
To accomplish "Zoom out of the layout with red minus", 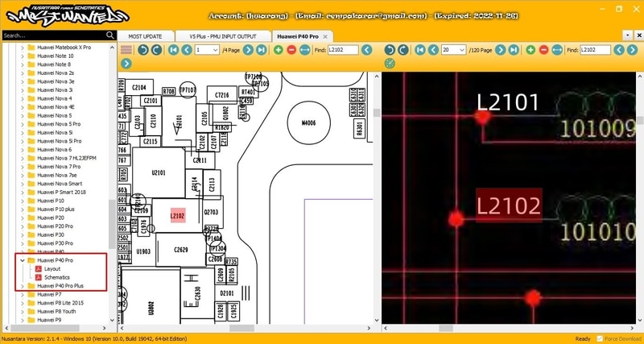I will point(291,50).
